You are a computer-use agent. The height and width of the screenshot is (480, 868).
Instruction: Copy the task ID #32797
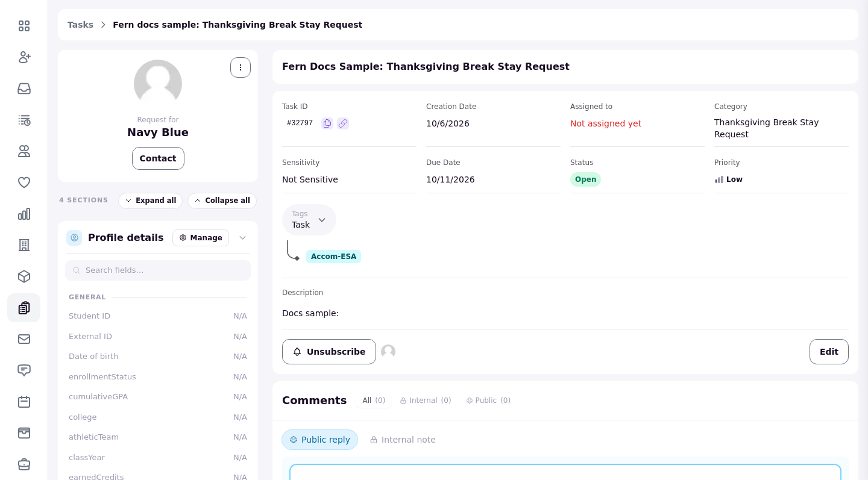(327, 123)
